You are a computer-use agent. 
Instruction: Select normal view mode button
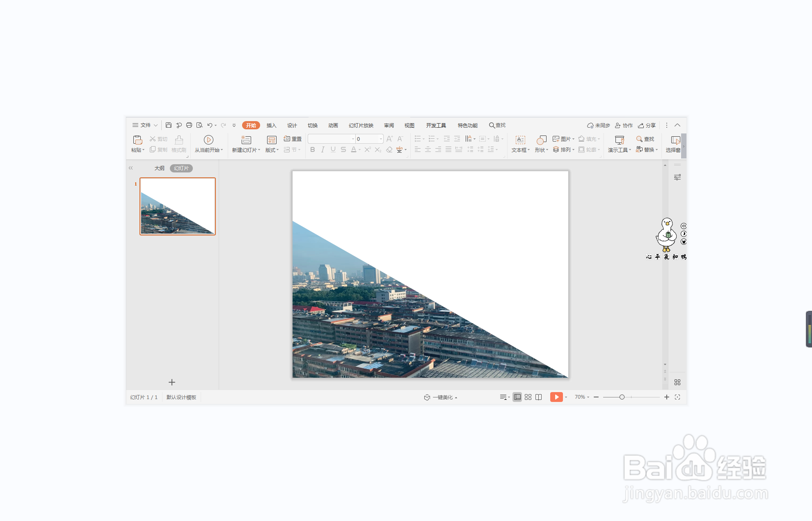(x=517, y=397)
